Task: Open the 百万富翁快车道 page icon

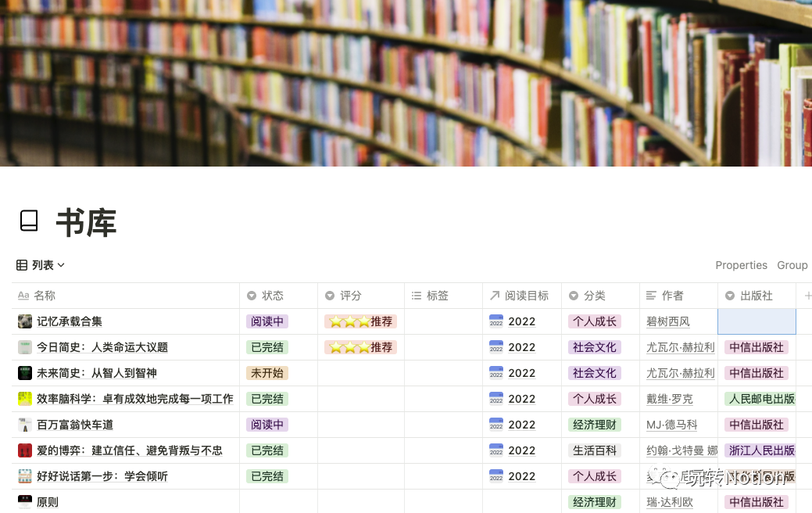Action: [25, 425]
